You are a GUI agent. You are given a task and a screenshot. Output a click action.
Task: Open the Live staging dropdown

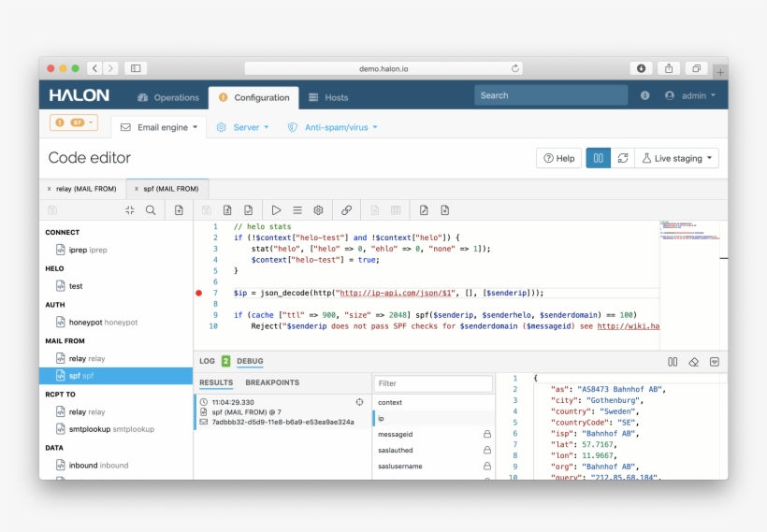676,158
